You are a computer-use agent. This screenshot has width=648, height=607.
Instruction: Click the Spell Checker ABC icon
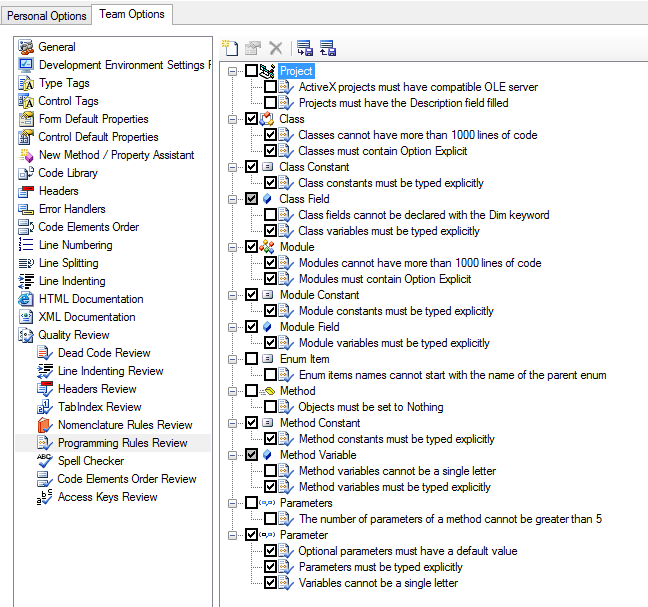point(45,461)
